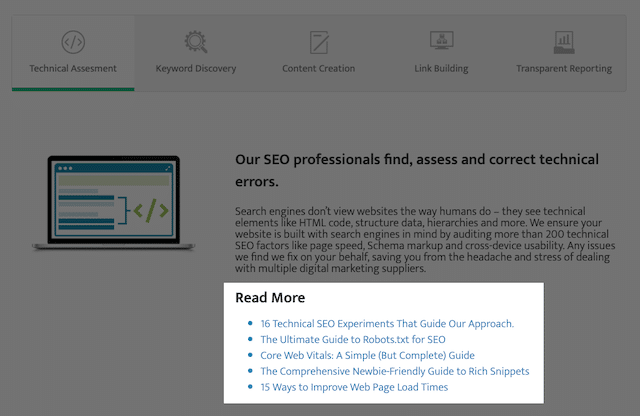Switch to the Keyword Discovery tab
The width and height of the screenshot is (640, 416).
[196, 53]
